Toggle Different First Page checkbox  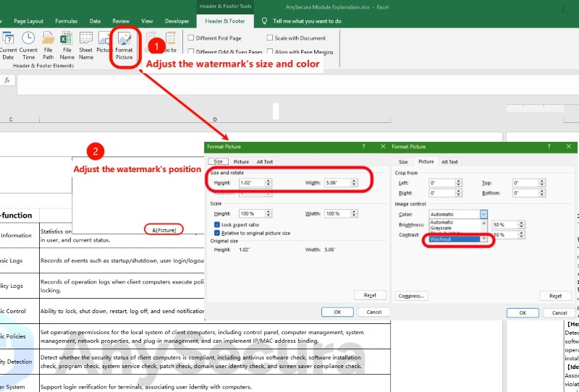(x=191, y=38)
